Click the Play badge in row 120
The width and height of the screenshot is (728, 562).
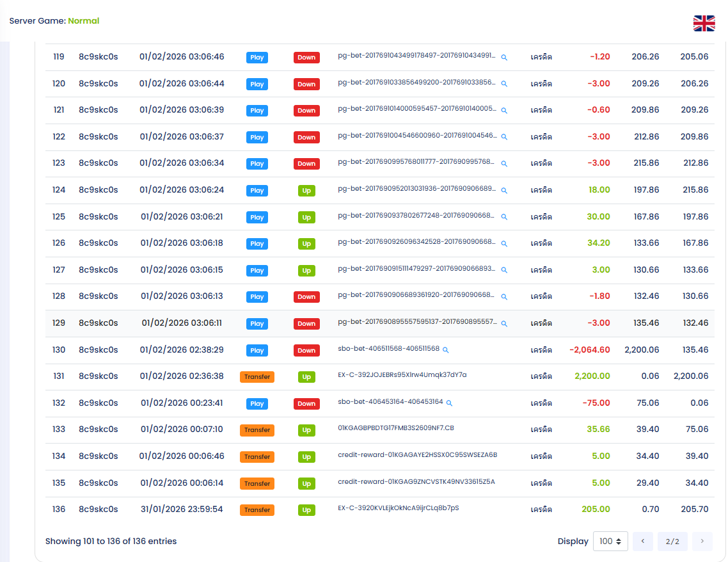pyautogui.click(x=257, y=84)
